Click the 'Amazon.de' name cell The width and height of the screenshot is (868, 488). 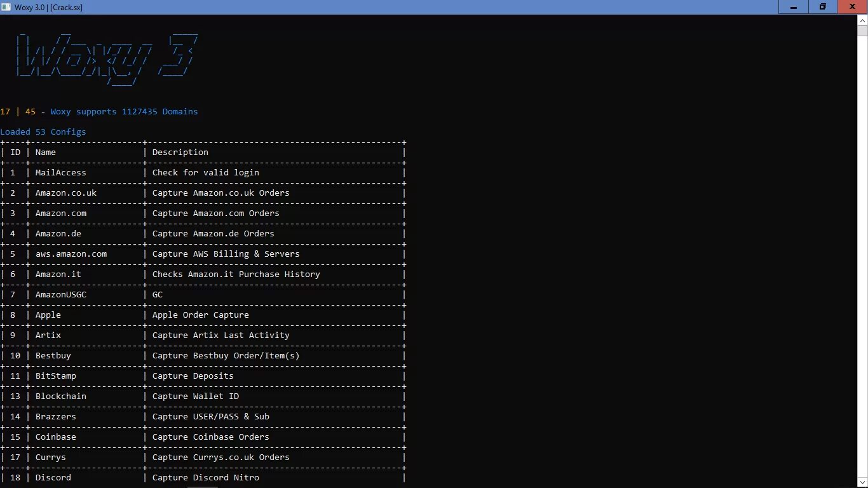tap(58, 234)
